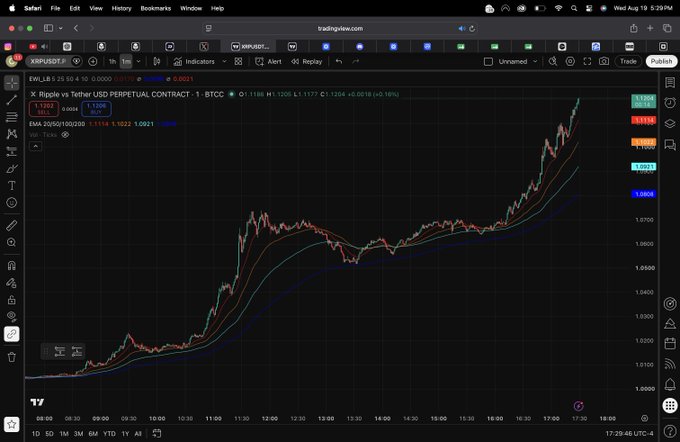This screenshot has height=442, width=680.
Task: Collapse the indicator legend chevron
Action: [x=36, y=147]
